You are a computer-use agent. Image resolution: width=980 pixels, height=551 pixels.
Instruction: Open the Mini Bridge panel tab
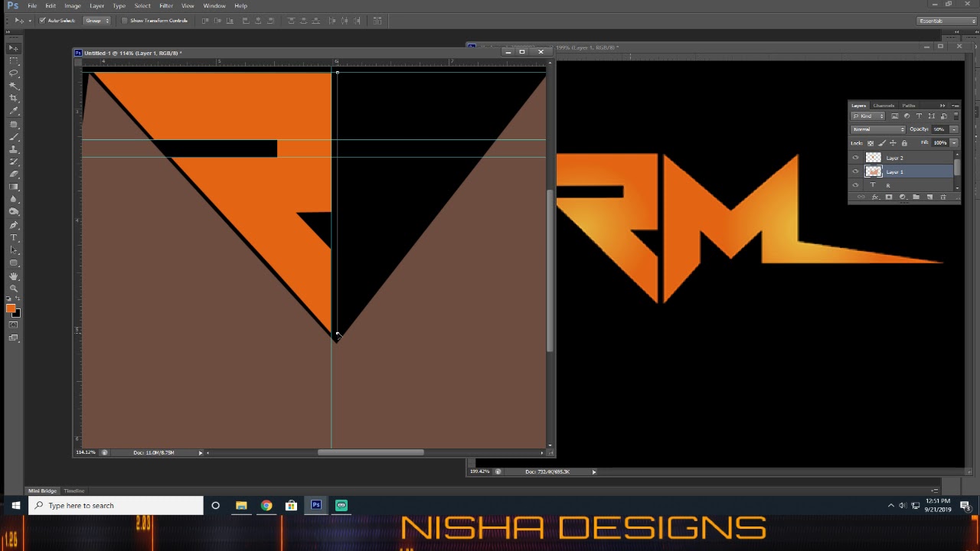(43, 491)
